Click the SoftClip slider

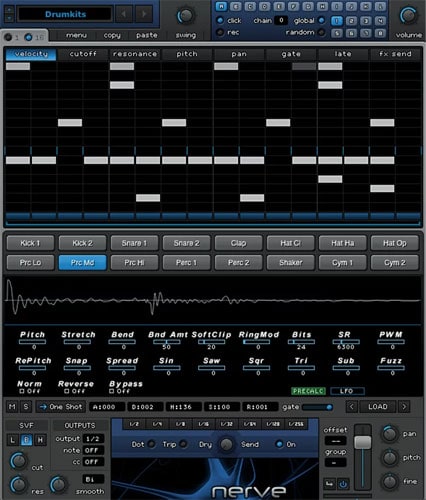(x=211, y=342)
